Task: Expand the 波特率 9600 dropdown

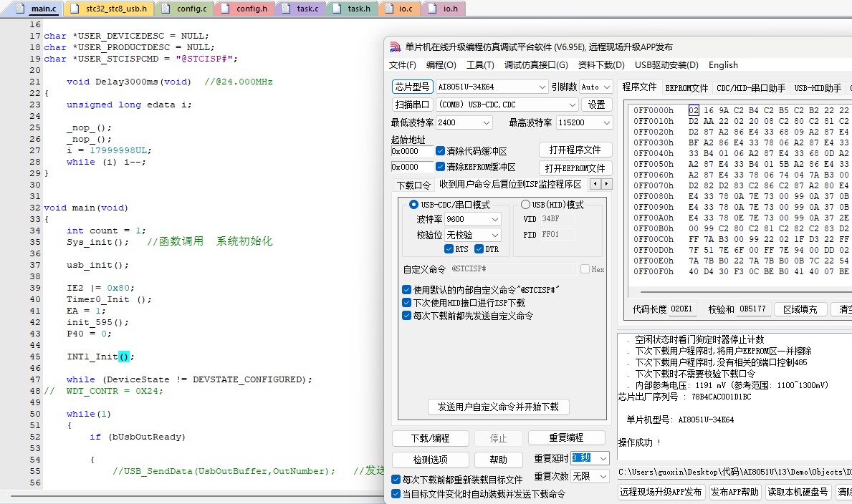Action: [495, 219]
